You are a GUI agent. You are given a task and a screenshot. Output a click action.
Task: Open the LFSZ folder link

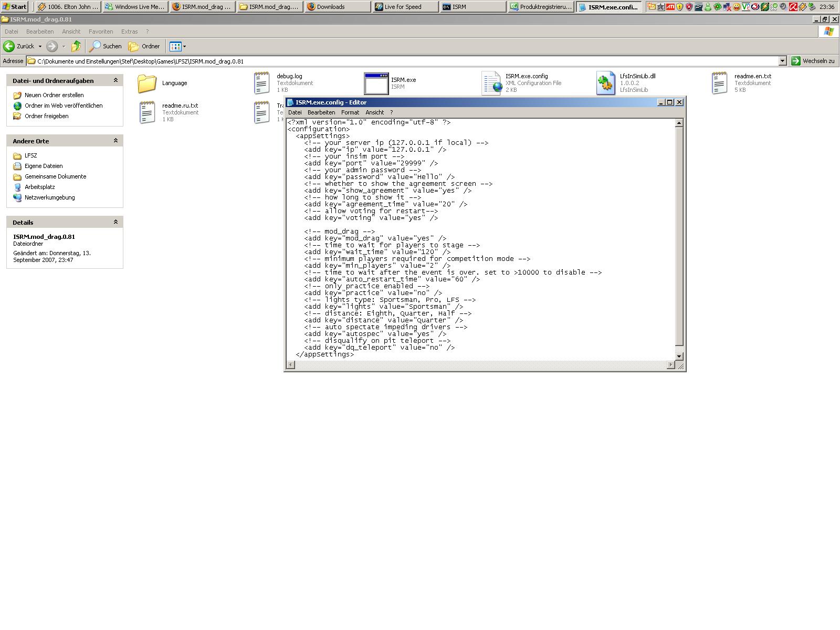(x=31, y=155)
